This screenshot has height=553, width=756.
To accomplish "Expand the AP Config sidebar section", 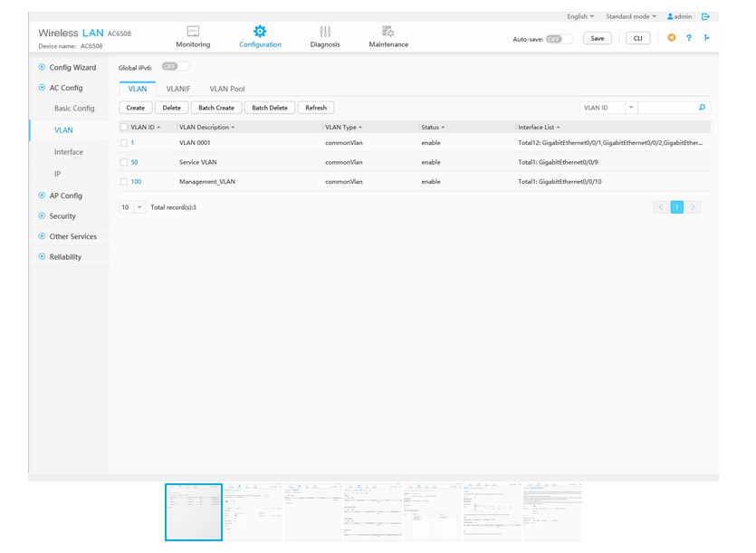I will coord(65,195).
